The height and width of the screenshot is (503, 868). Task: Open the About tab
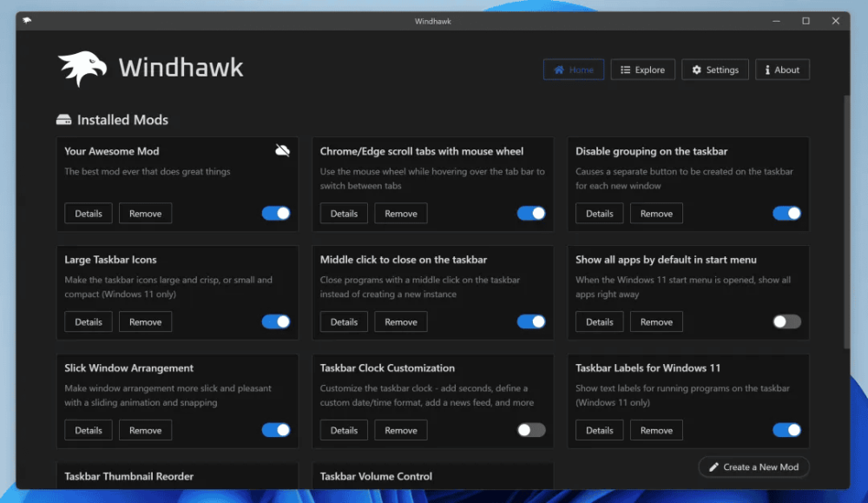(782, 69)
